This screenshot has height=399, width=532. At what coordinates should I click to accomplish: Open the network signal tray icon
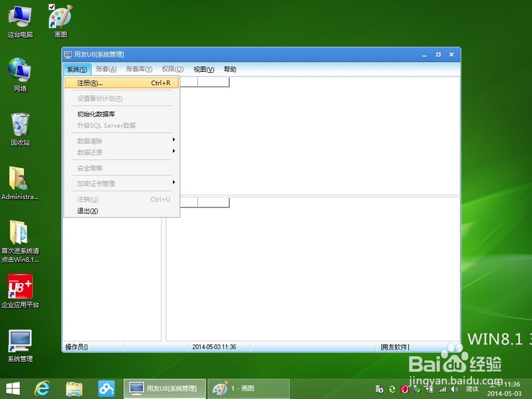pos(442,389)
